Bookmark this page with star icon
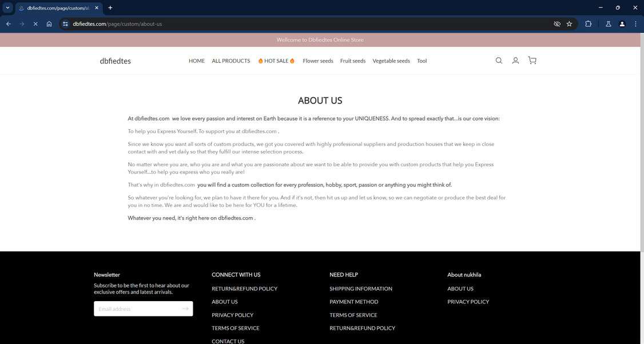The width and height of the screenshot is (644, 344). 569,24
